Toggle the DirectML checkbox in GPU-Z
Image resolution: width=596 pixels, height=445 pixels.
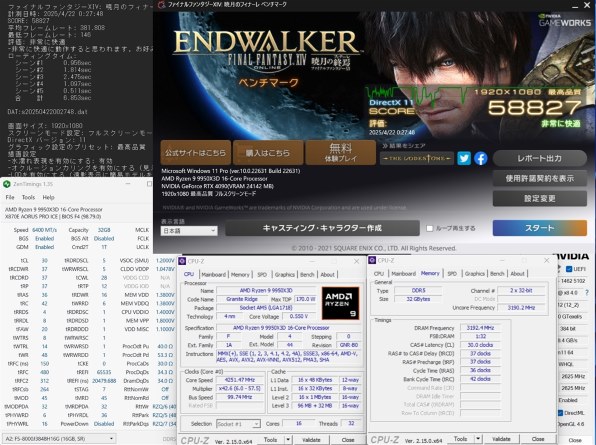click(x=560, y=413)
